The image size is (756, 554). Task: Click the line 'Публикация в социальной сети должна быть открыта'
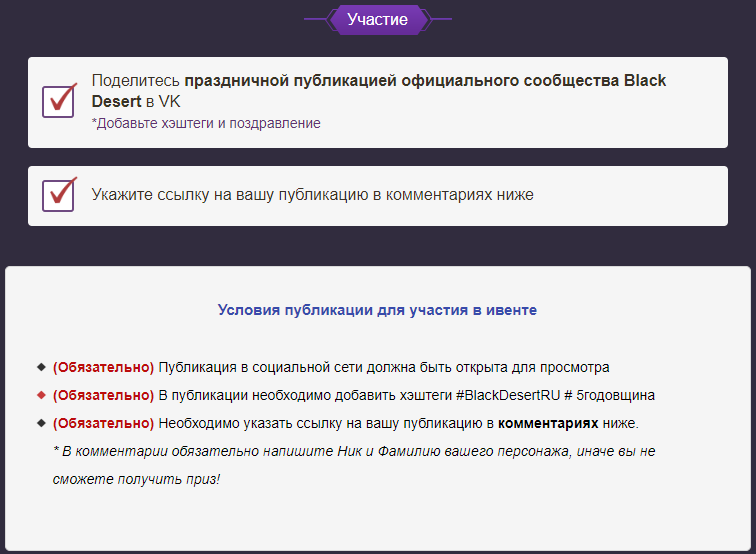[x=384, y=367]
